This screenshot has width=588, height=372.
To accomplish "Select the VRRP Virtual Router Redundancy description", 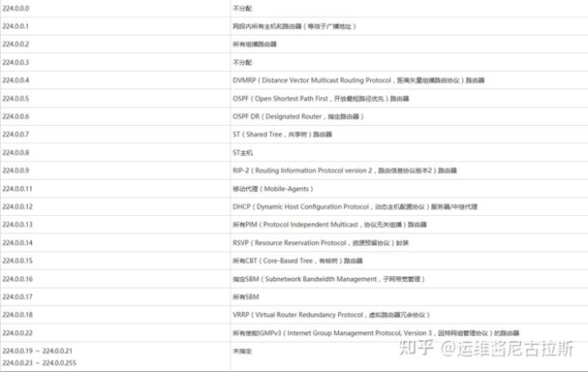I will (x=331, y=315).
